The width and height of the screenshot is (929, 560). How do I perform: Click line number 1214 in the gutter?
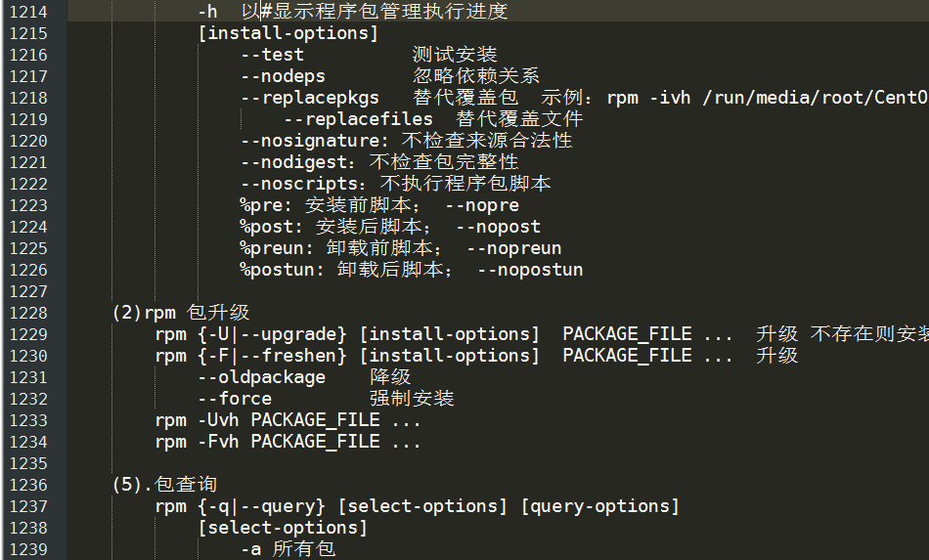point(28,12)
